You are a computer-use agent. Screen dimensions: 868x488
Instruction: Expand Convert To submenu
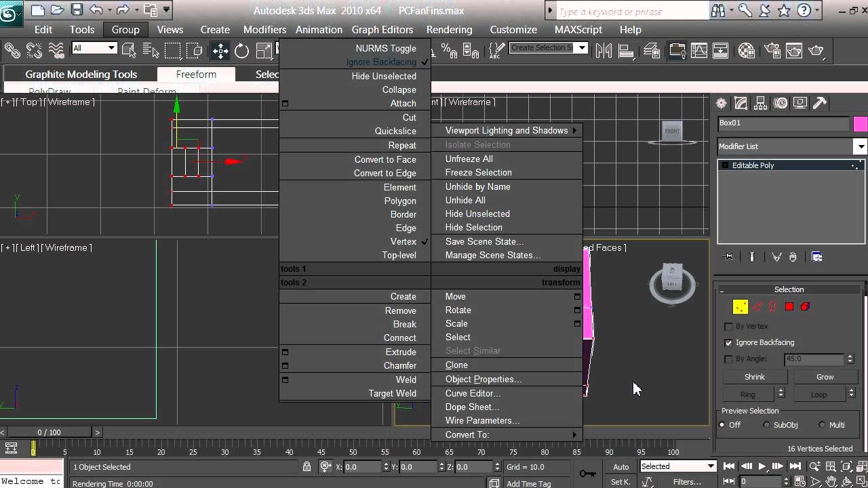tap(507, 434)
